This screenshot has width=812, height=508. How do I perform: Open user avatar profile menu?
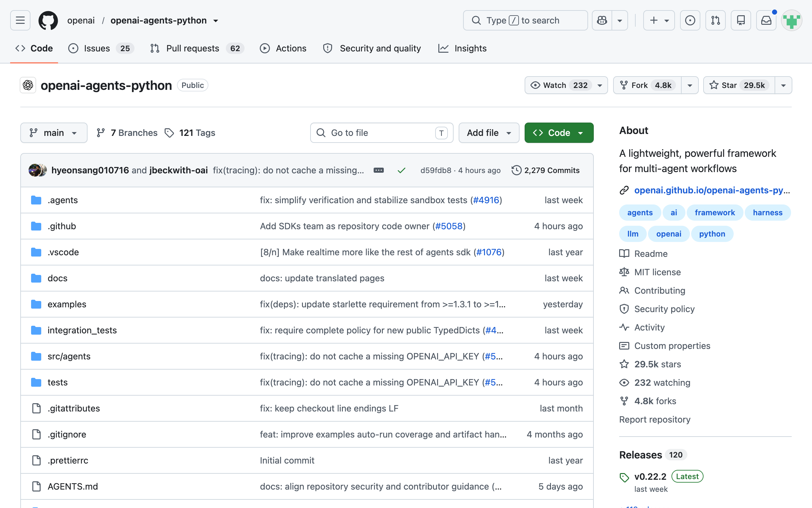[x=791, y=21]
